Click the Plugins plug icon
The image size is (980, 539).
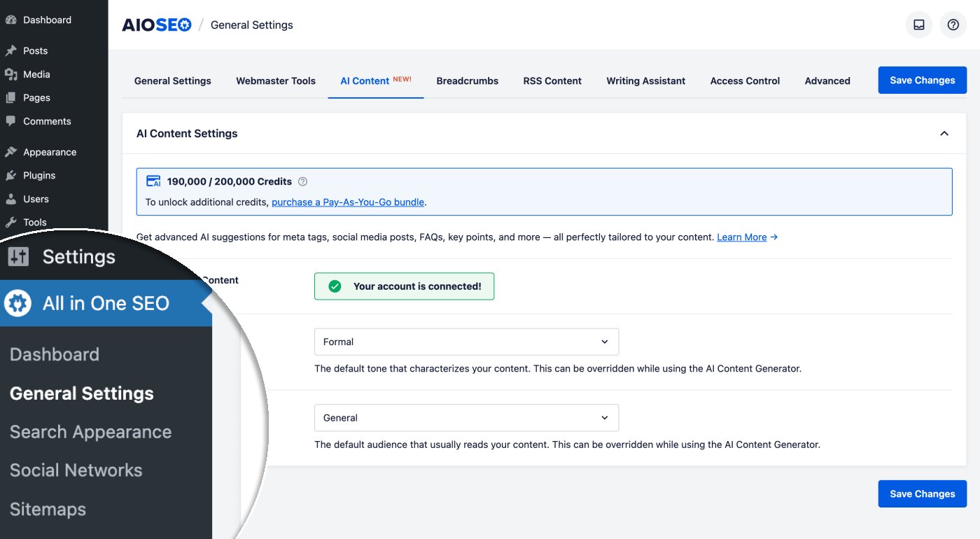coord(10,176)
